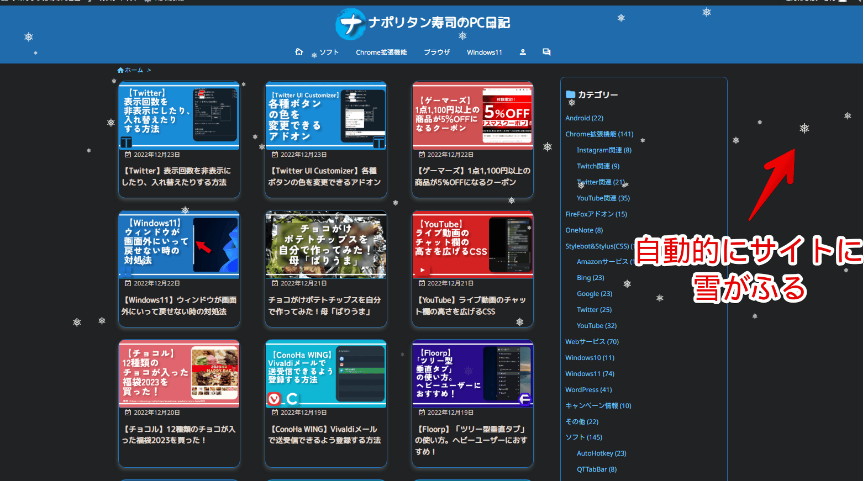Click title 【Twitter UI Customizer】各種ボタン

[324, 177]
